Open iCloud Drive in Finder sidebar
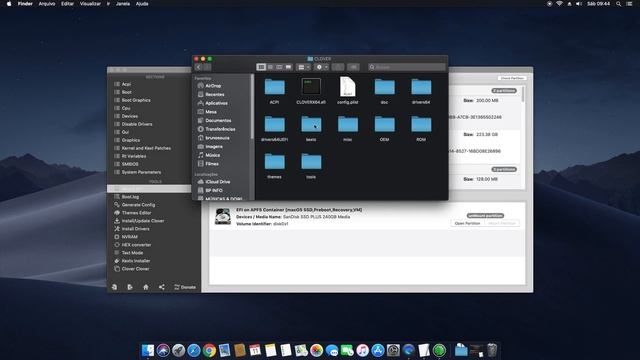This screenshot has height=360, width=640. 218,182
